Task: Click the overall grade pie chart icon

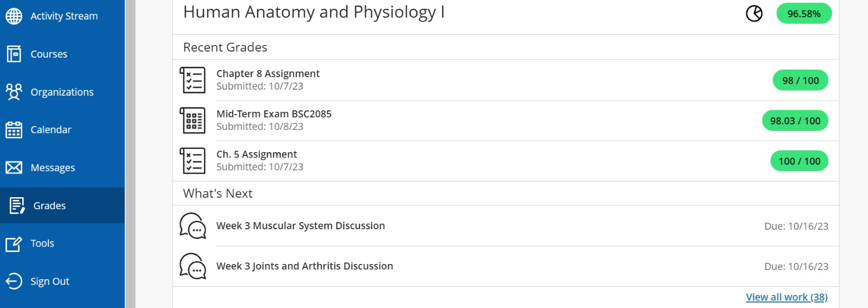Action: (754, 14)
